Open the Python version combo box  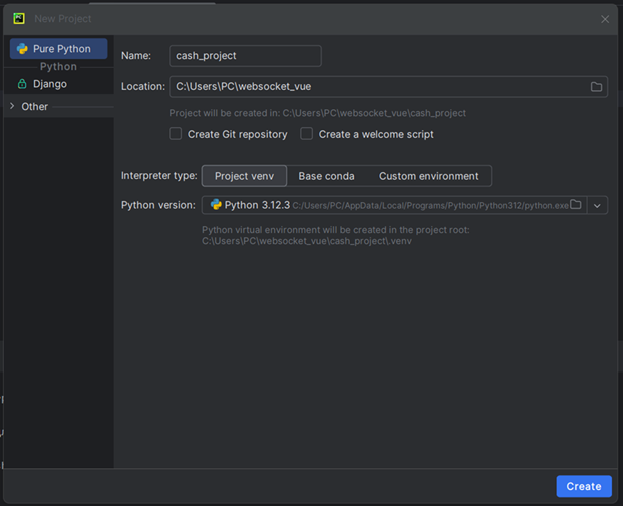[x=404, y=205]
